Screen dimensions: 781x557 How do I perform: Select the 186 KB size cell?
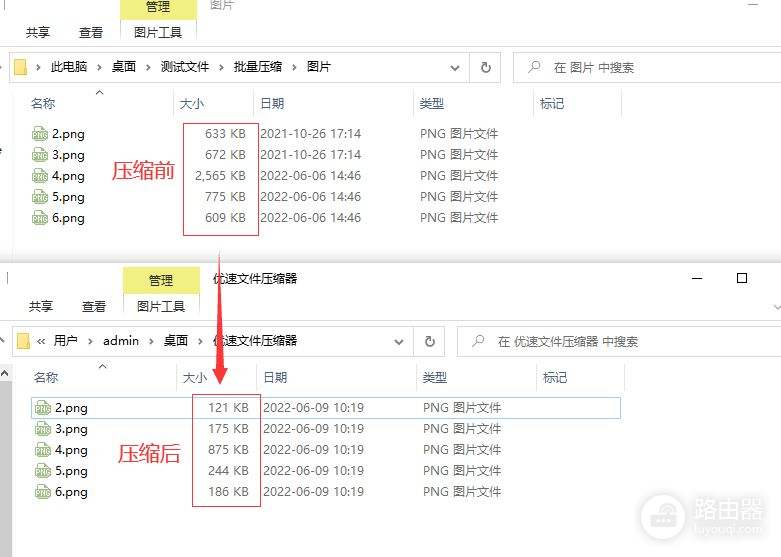tap(228, 492)
